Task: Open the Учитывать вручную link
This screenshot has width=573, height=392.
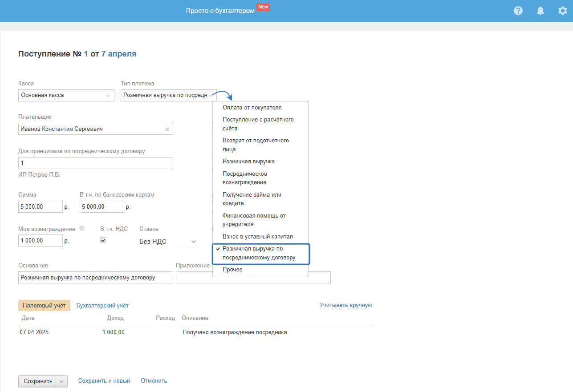Action: pos(346,305)
